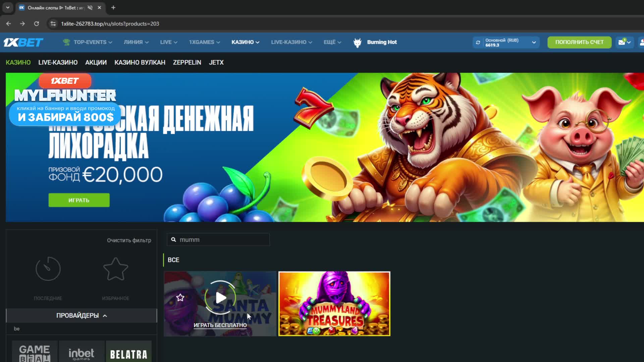Expand the LIVE menu
Screen dimensions: 644x362
tap(169, 42)
